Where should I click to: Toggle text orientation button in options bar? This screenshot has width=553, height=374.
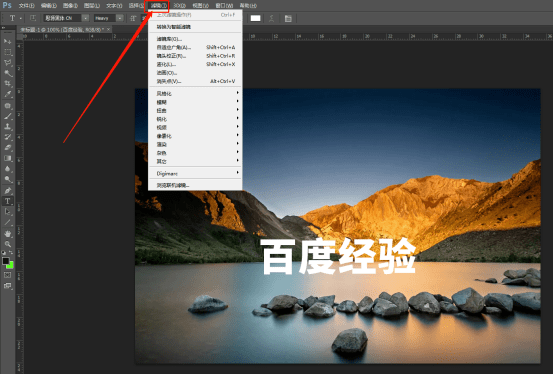tap(33, 18)
